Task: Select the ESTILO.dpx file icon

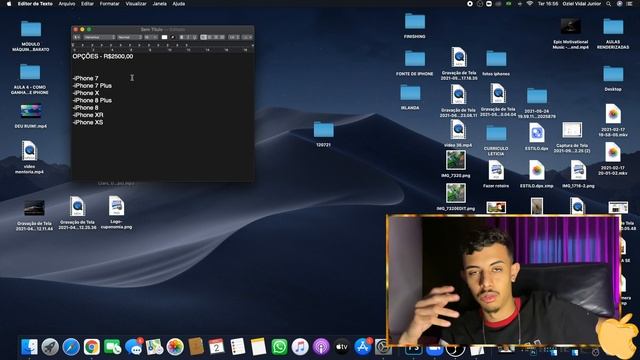Action: (x=536, y=133)
